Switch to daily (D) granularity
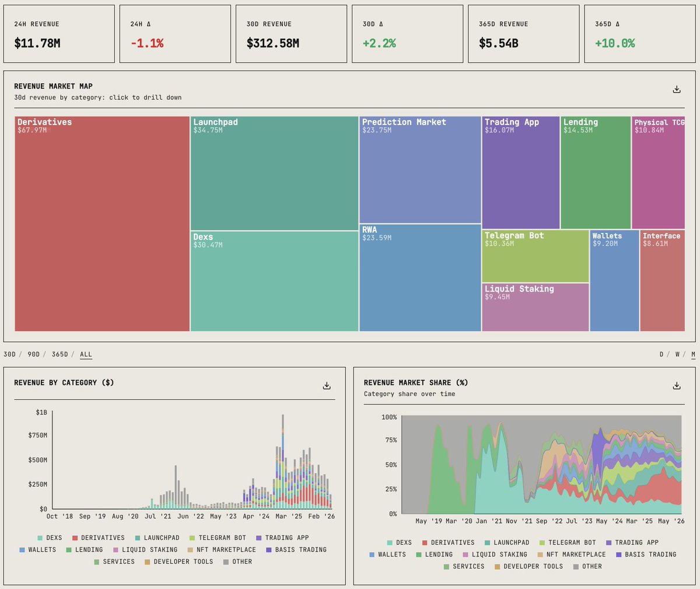The height and width of the screenshot is (589, 700). click(x=661, y=354)
